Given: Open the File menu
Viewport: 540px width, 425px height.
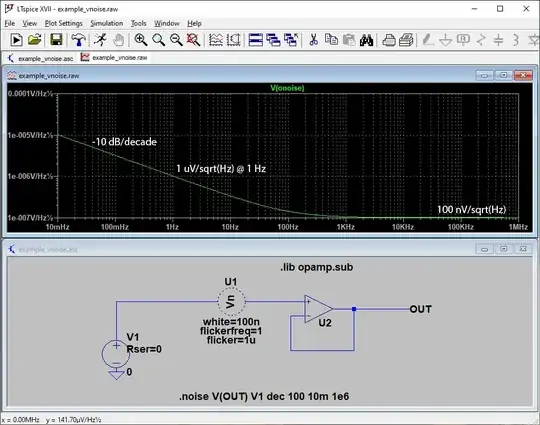Looking at the screenshot, I should point(10,23).
